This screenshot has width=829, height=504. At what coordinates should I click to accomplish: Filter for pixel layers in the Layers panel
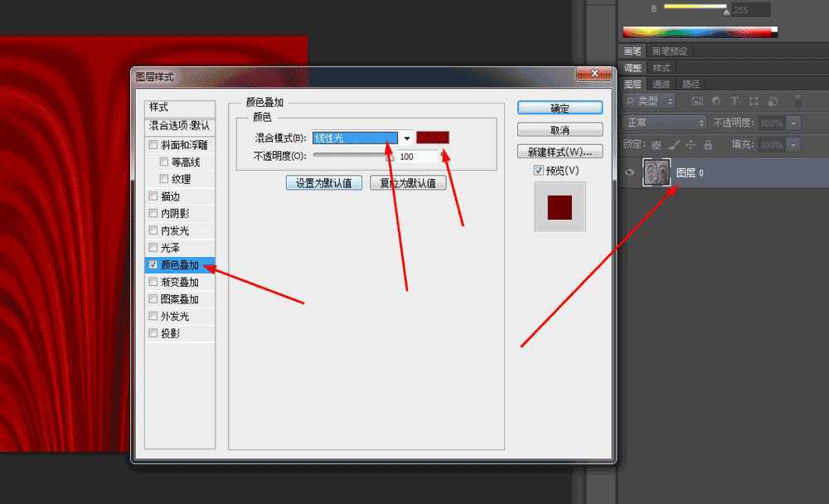(x=697, y=100)
